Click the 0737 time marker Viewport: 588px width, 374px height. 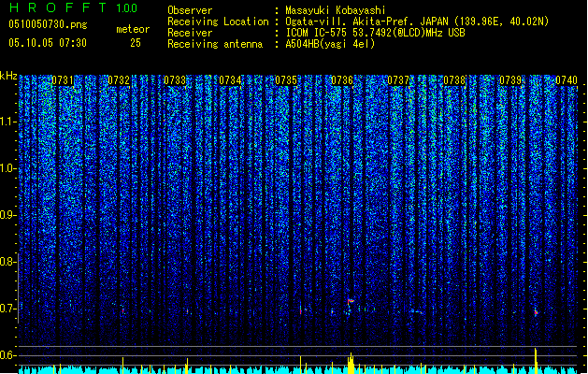pyautogui.click(x=398, y=80)
